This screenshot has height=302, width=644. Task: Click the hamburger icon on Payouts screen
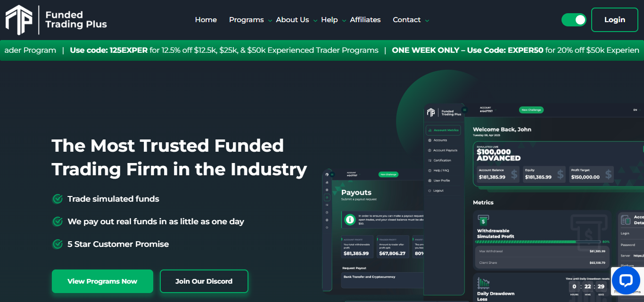pyautogui.click(x=332, y=174)
